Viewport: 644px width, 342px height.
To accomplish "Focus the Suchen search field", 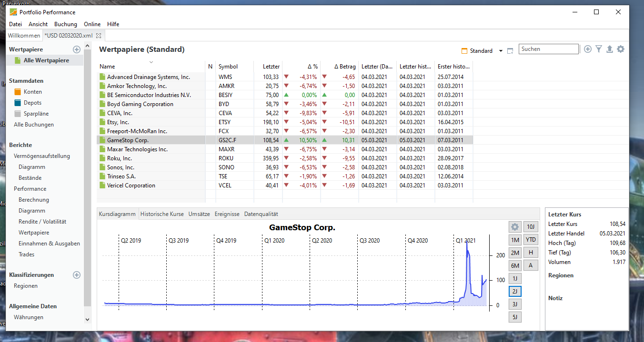I will click(549, 49).
